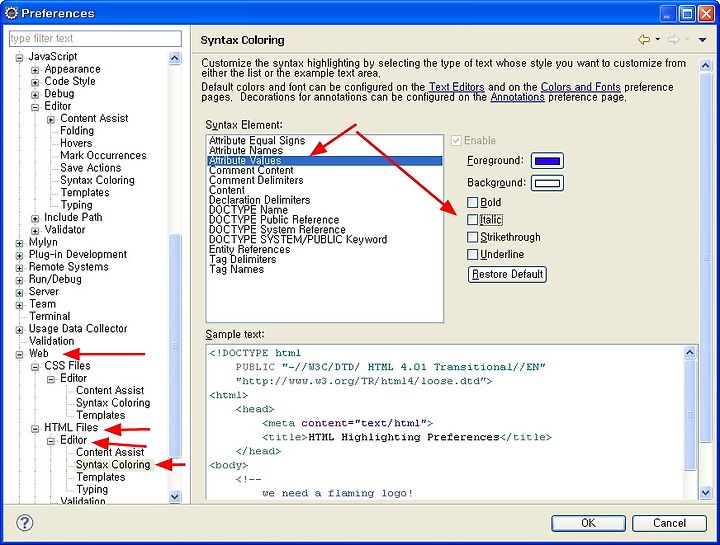Collapse the CSS Files node
This screenshot has width=720, height=545.
coord(35,367)
